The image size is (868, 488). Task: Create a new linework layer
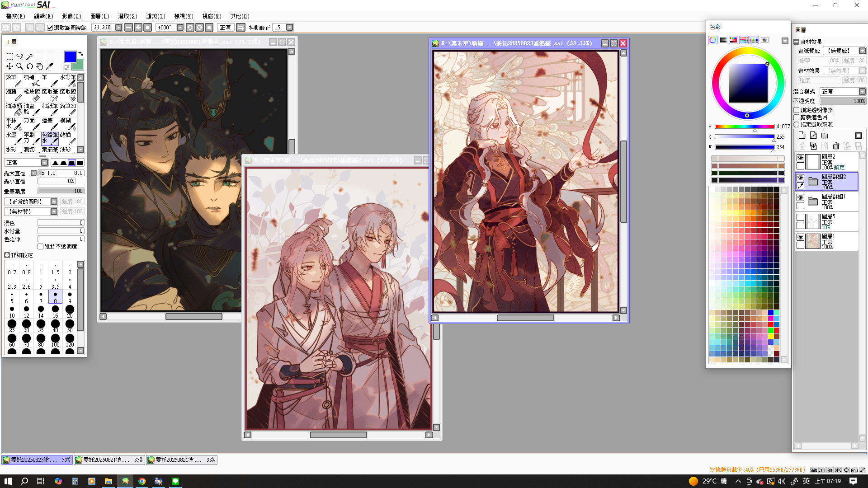tap(813, 136)
